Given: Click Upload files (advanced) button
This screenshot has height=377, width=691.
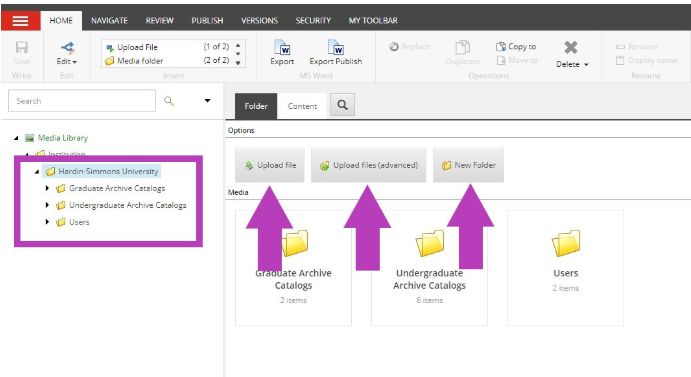Looking at the screenshot, I should click(368, 165).
